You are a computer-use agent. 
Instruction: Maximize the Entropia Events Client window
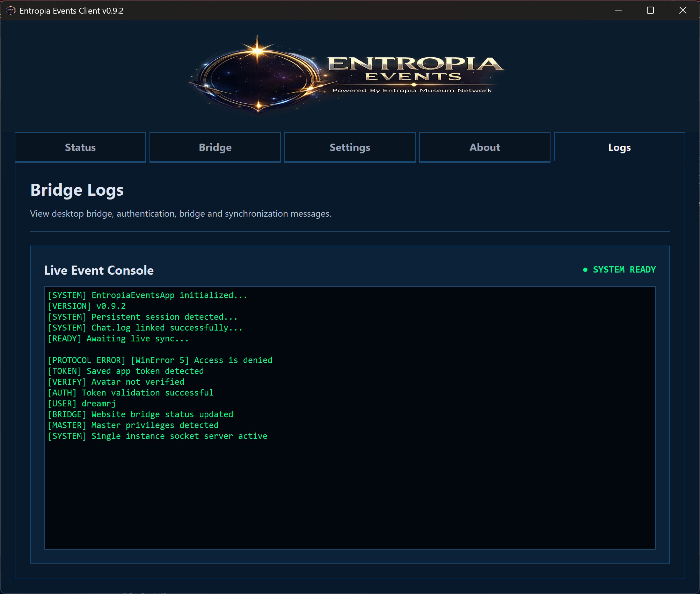click(x=650, y=10)
